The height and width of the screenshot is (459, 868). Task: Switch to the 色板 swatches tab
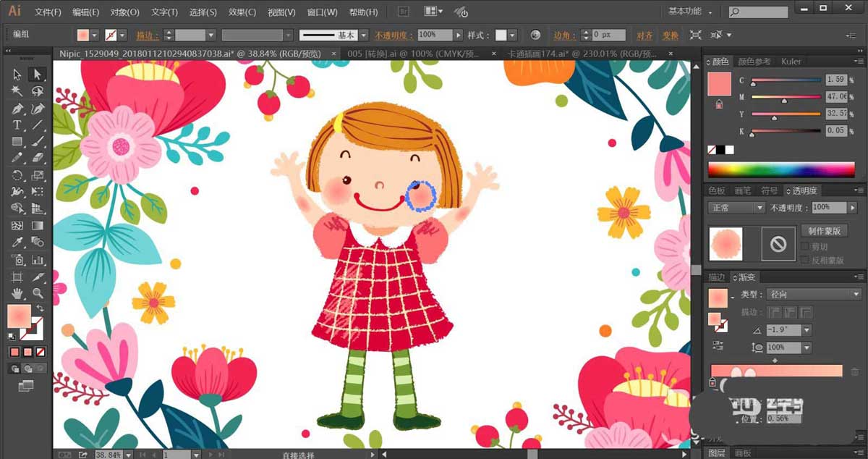click(x=716, y=191)
